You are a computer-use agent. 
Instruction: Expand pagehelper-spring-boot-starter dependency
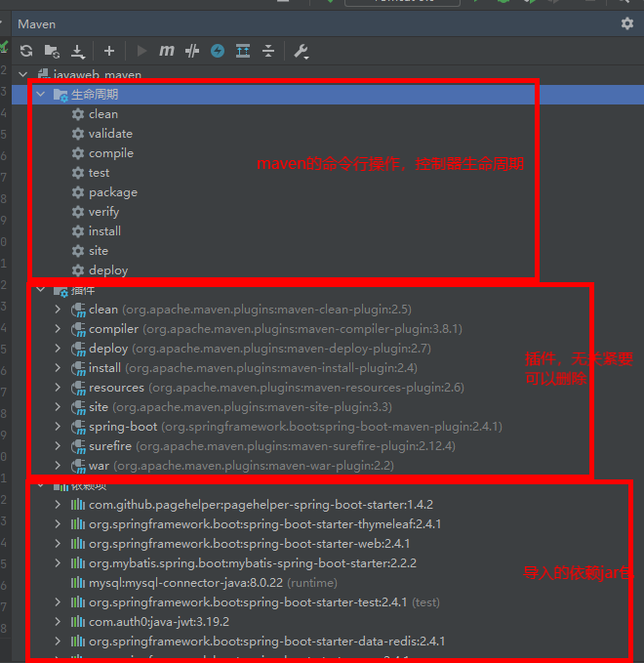point(58,505)
